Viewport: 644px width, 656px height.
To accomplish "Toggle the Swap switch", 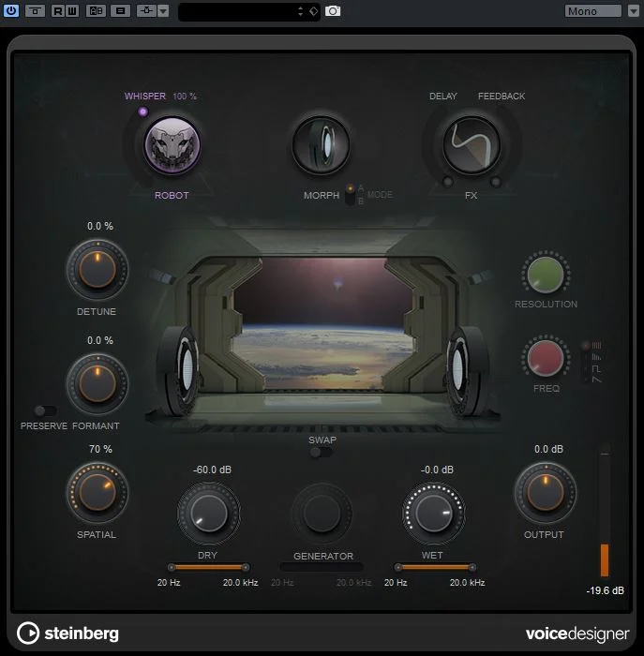I will point(322,453).
